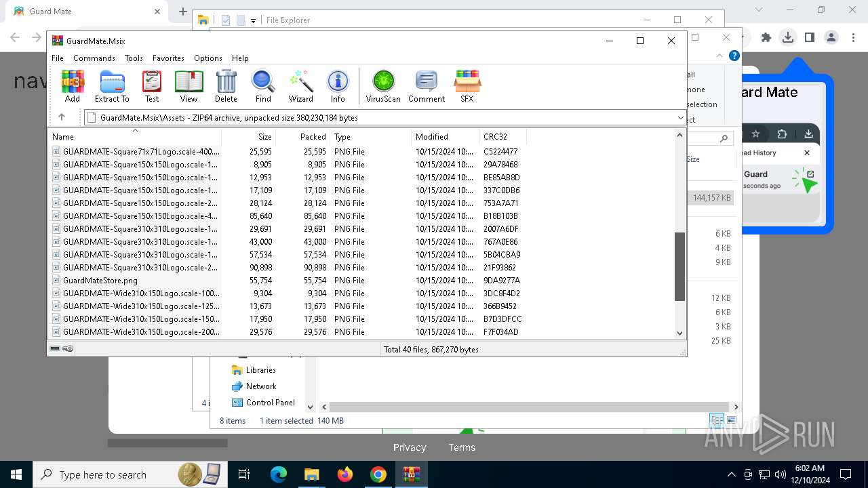The width and height of the screenshot is (868, 488).
Task: Create SFX self-extracting archive
Action: [467, 86]
